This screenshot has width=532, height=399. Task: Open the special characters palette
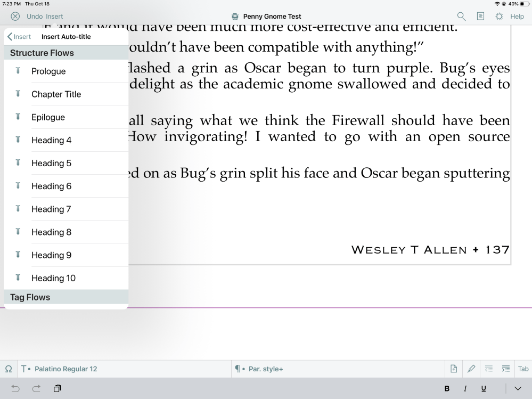[x=8, y=369]
